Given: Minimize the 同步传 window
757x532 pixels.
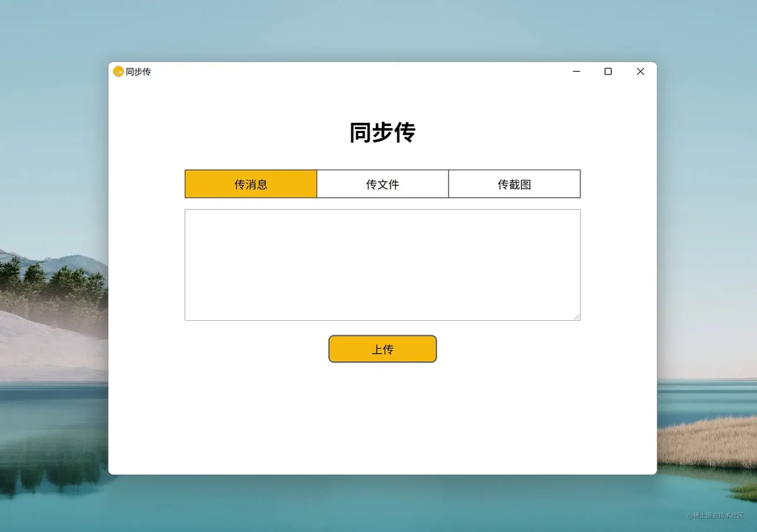Looking at the screenshot, I should click(576, 72).
